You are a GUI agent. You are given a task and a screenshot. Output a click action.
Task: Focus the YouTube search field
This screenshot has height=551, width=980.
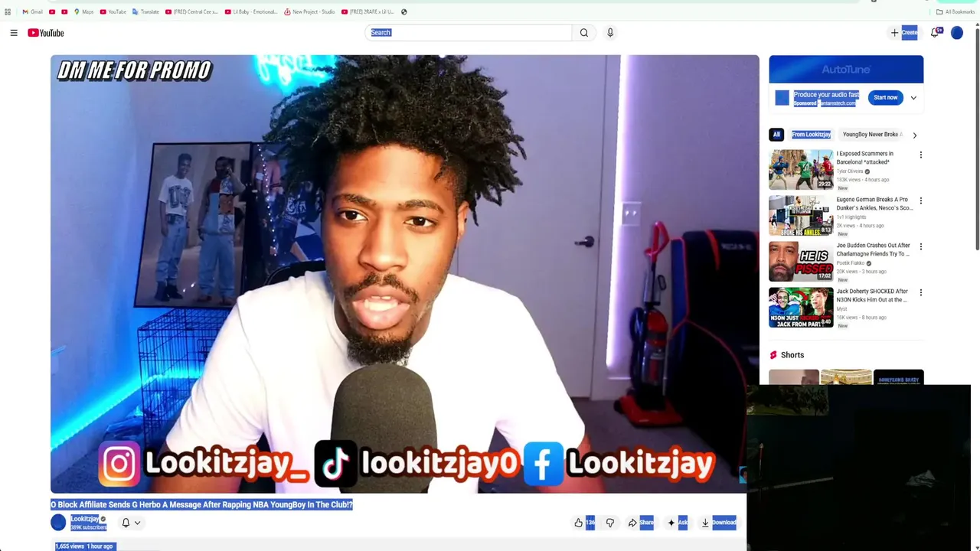tap(469, 33)
